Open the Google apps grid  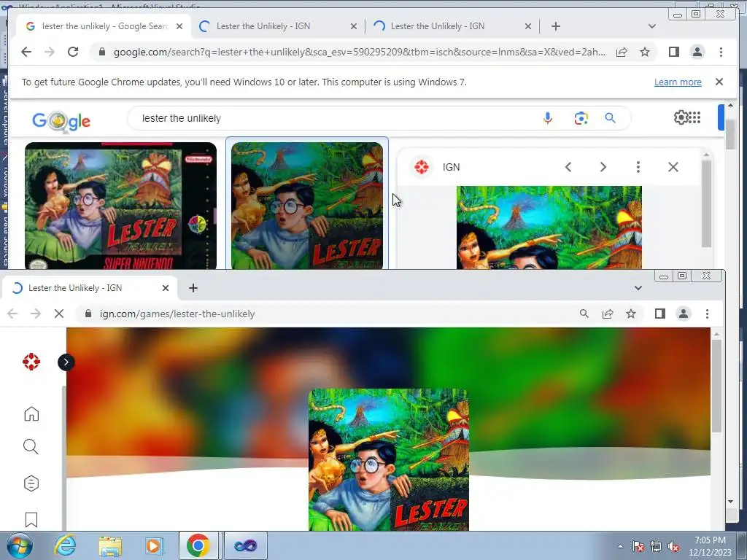(x=694, y=117)
